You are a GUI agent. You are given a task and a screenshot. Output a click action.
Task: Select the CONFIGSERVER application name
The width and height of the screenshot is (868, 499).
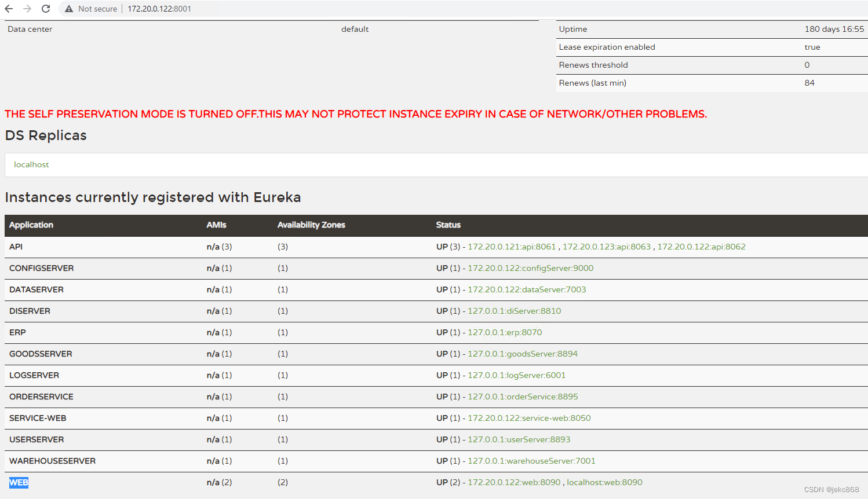(42, 268)
